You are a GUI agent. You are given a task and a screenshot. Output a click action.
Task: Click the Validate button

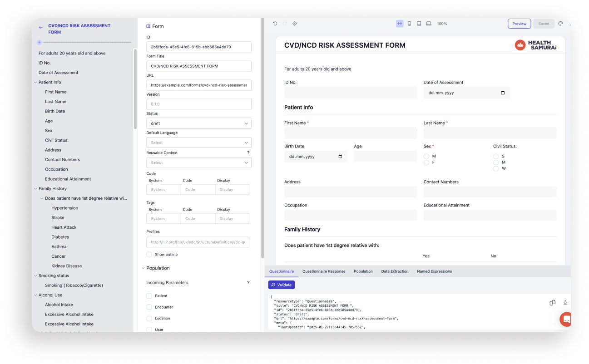click(282, 285)
